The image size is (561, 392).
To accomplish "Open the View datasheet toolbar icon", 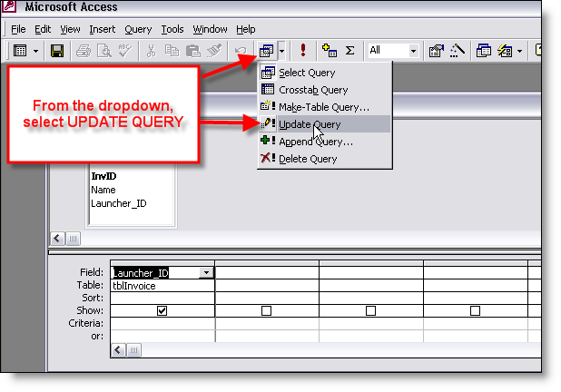I will 20,51.
